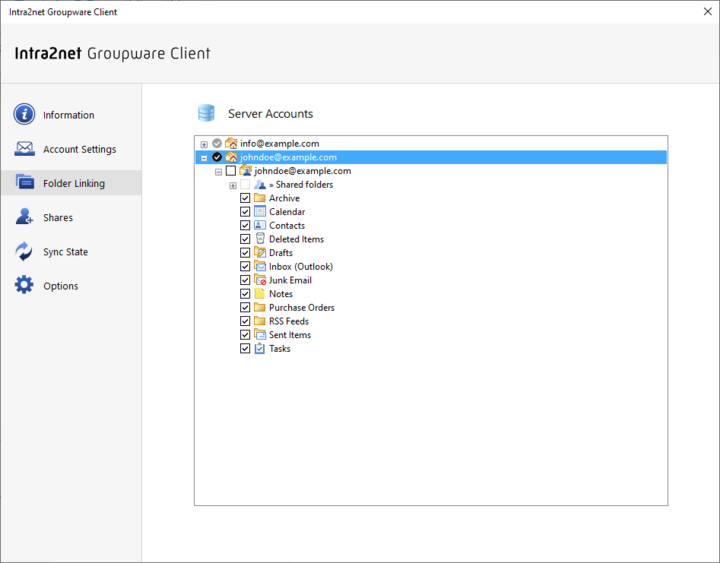Click the Sent Items folder icon
The height and width of the screenshot is (563, 720).
pos(260,334)
